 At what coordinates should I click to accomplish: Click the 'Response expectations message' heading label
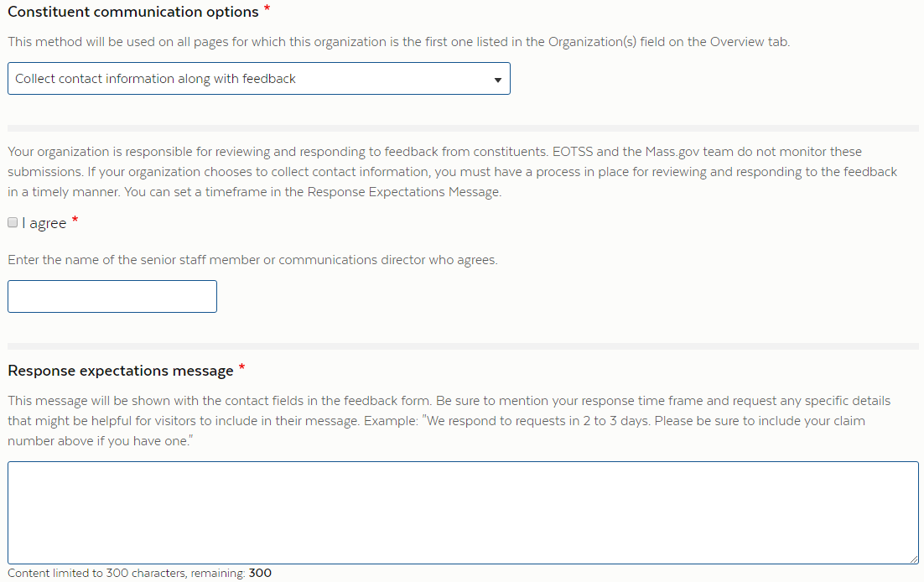click(121, 371)
